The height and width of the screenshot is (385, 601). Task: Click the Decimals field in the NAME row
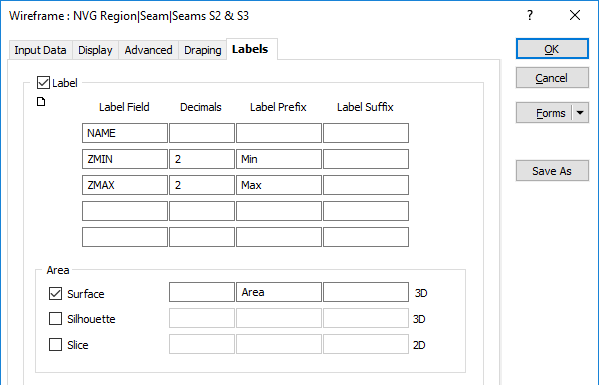click(x=202, y=133)
